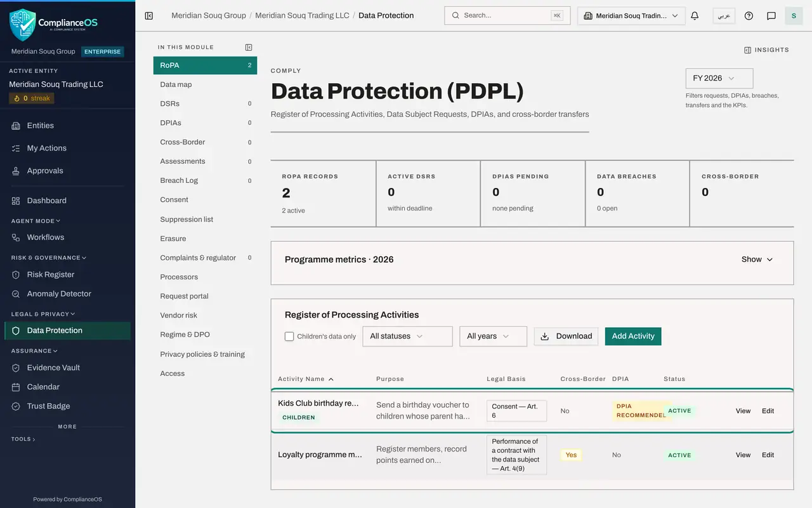Collapse the In This Module panel icon
The image size is (812, 508).
pos(249,47)
